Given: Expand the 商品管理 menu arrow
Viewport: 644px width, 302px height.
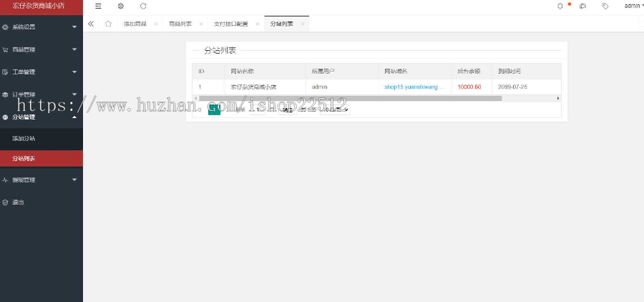Looking at the screenshot, I should pos(74,49).
